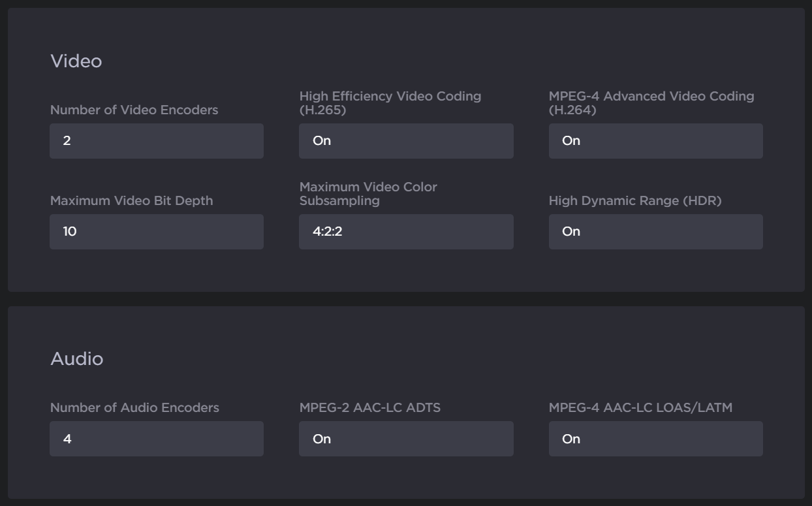Focus the Maximum Video Bit Depth field
812x506 pixels.
click(157, 232)
